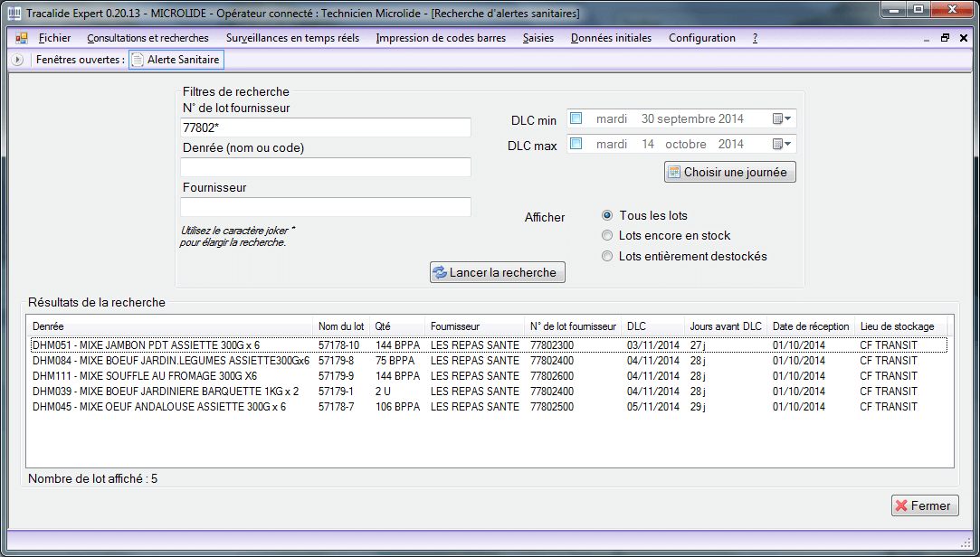980x557 pixels.
Task: Restore the inner MDI child window
Action: pos(945,37)
